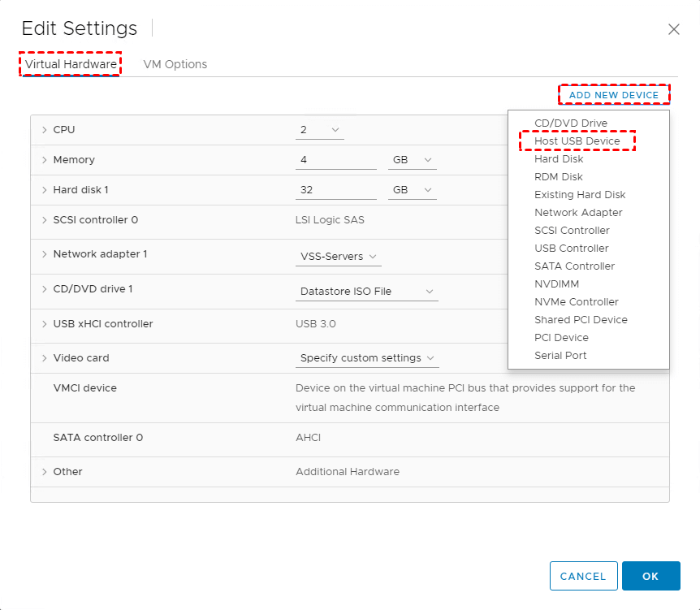Open the CPU count dropdown
The image size is (700, 610).
320,130
